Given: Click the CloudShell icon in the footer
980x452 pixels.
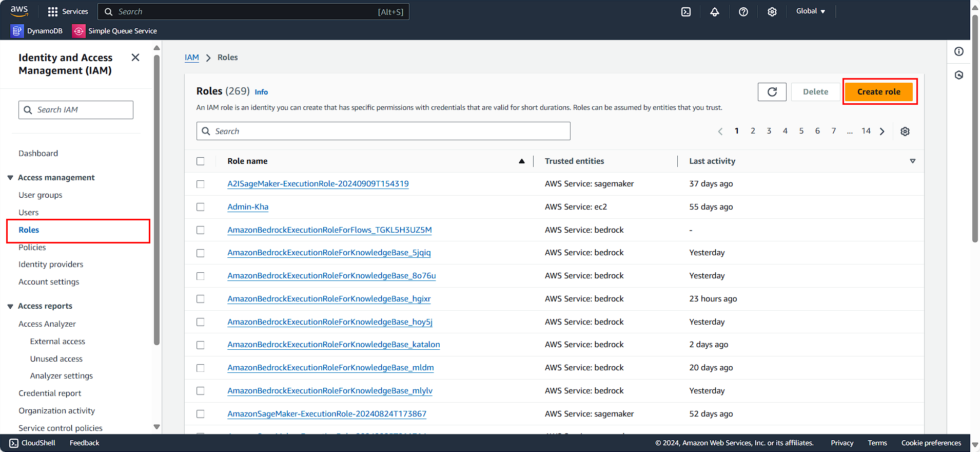Looking at the screenshot, I should [14, 443].
